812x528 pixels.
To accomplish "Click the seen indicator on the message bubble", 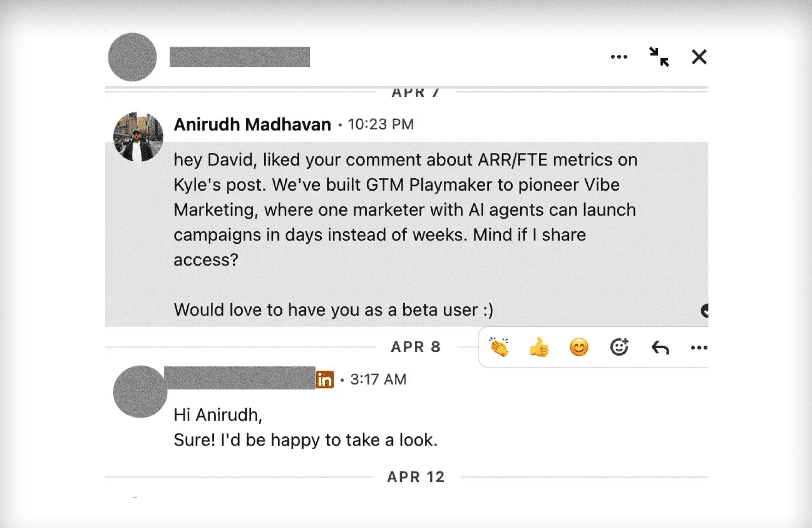I will (x=706, y=311).
